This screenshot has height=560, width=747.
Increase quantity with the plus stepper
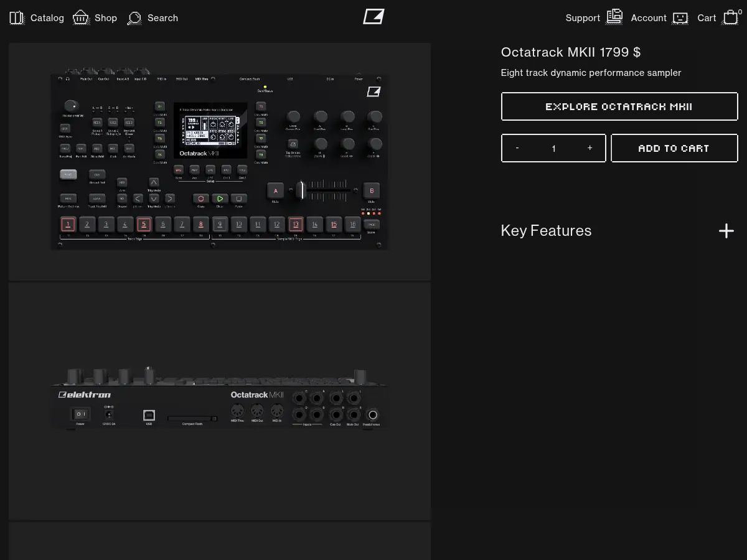(590, 148)
